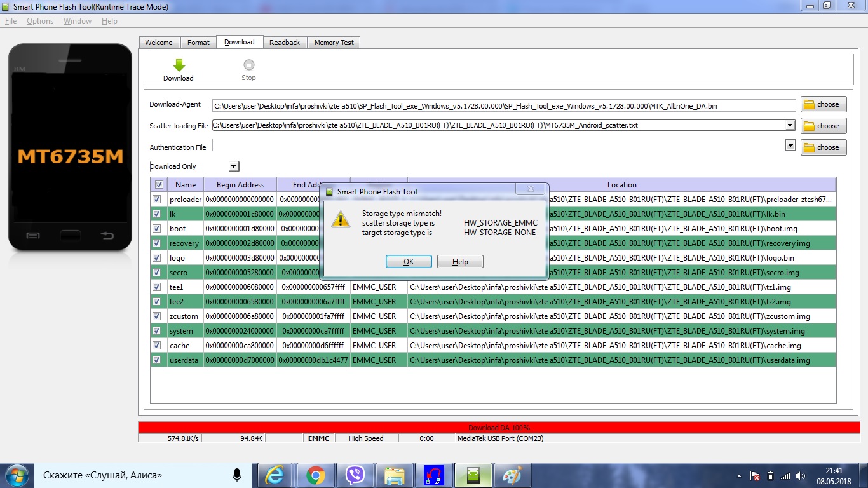Viewport: 868px width, 488px height.
Task: Click the Download-Agent choose folder button
Action: click(824, 104)
